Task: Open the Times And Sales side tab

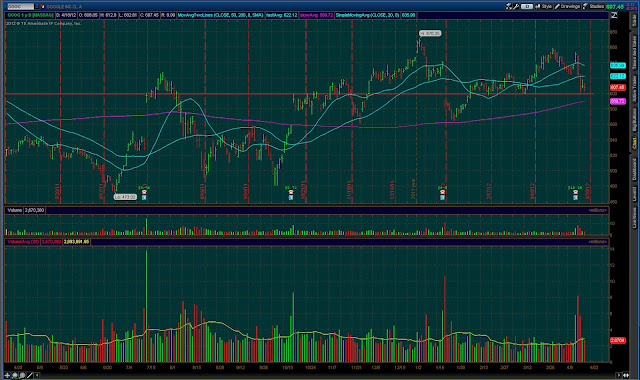Action: pos(635,52)
